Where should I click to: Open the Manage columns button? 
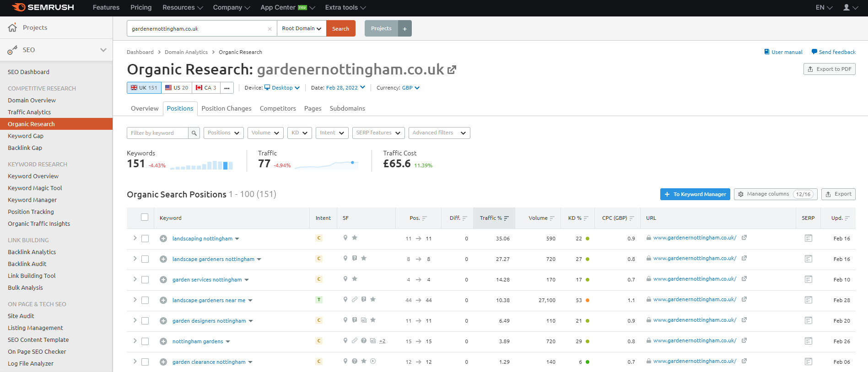pyautogui.click(x=776, y=194)
